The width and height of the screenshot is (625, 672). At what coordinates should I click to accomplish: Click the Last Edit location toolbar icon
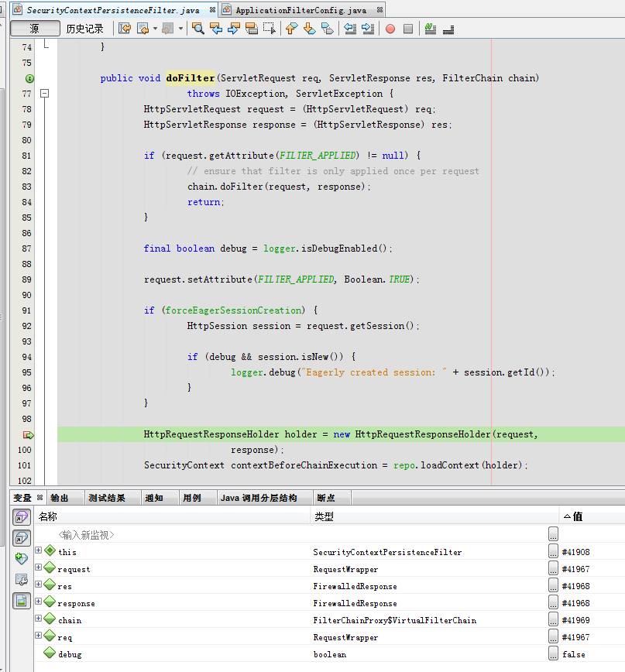(125, 29)
